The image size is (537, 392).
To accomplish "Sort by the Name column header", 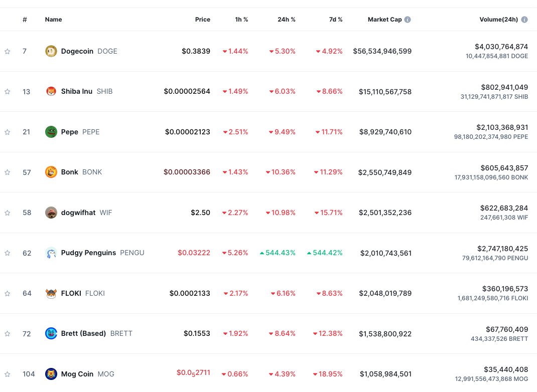I will [53, 20].
